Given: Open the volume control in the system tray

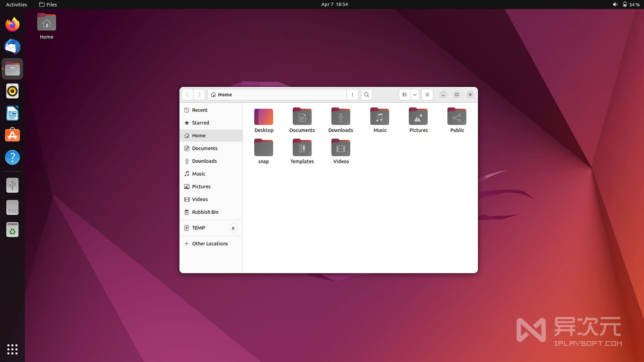Looking at the screenshot, I should (615, 4).
